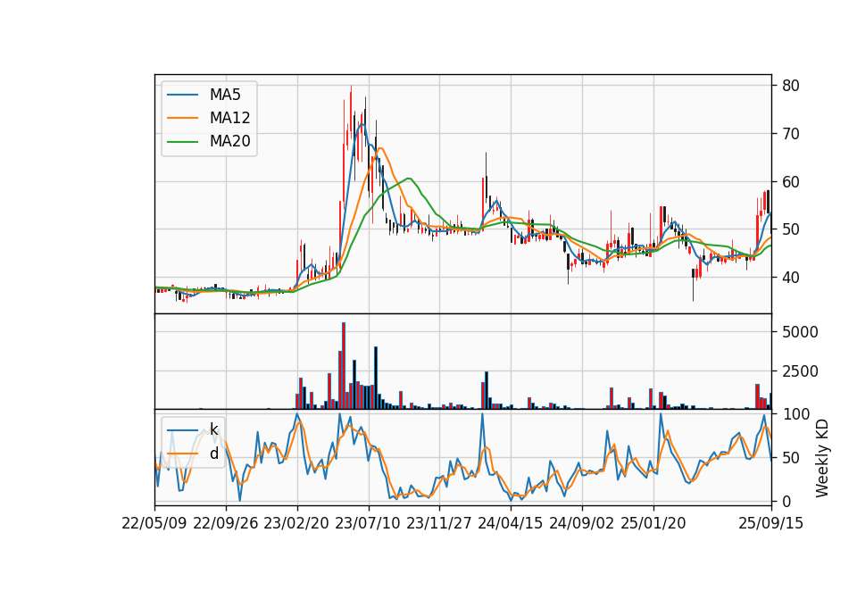Screen dimensions: 857x616
Task: Click the 24/09/02 date axis label
Action: (581, 523)
